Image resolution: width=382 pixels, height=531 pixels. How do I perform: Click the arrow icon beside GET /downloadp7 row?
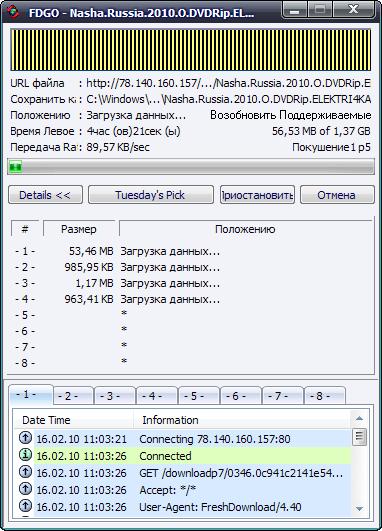pyautogui.click(x=25, y=472)
